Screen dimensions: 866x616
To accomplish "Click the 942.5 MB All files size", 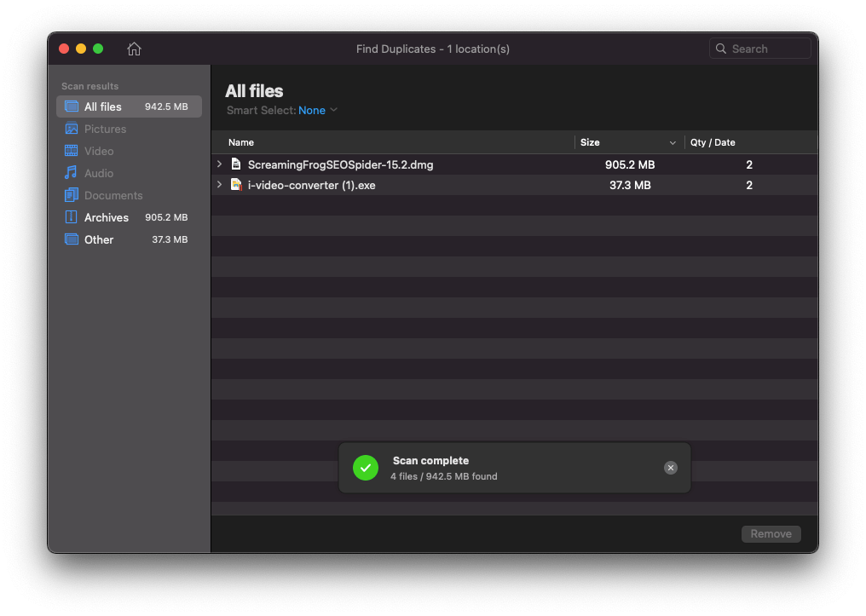I will pos(166,107).
